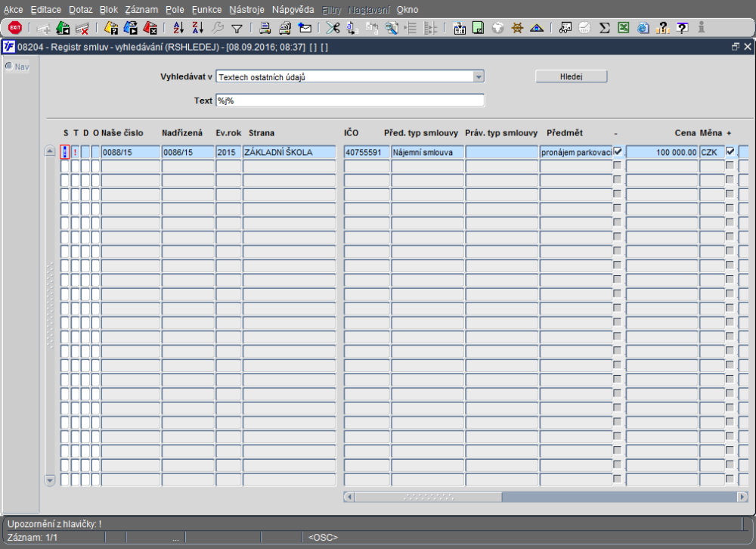Click the horizontal scrollbar left arrow
Screen dimensions: 756x549
(349, 496)
